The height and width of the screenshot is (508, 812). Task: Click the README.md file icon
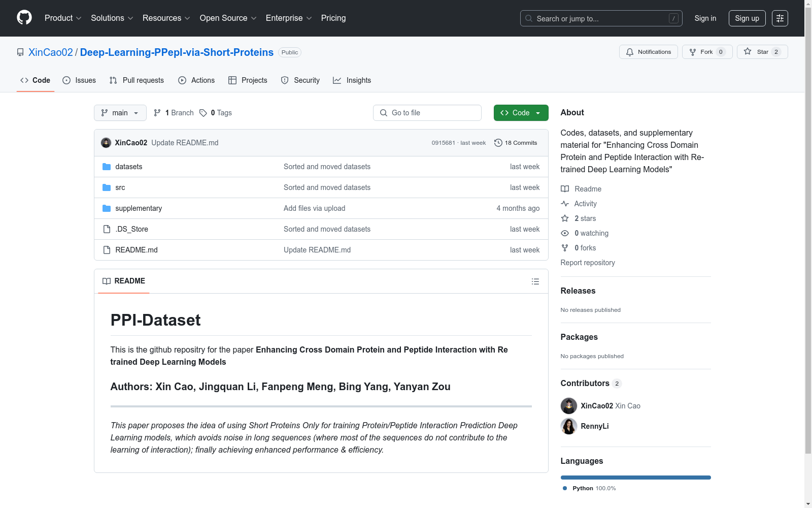point(107,250)
